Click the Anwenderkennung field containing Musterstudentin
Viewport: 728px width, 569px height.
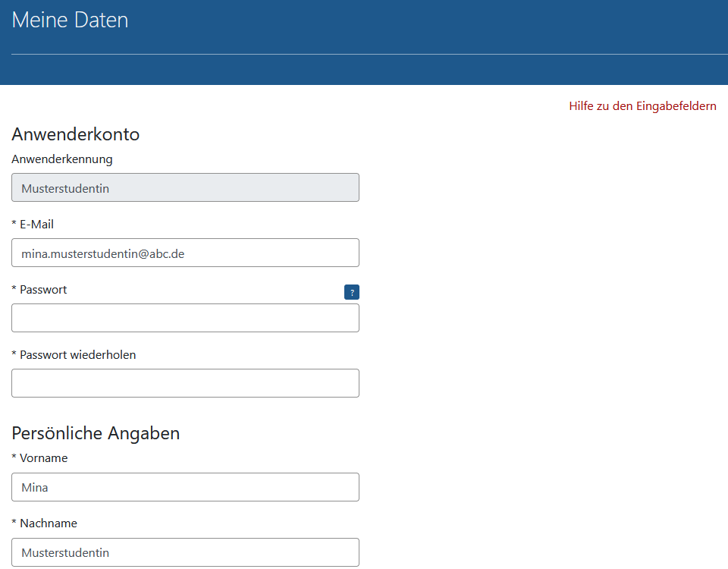[x=185, y=187]
